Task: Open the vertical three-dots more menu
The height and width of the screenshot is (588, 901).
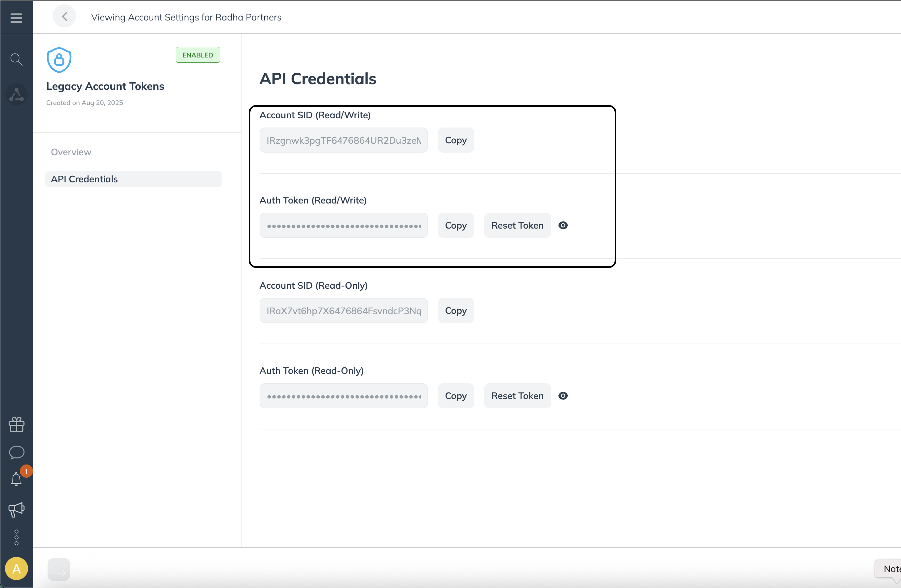Action: click(16, 537)
